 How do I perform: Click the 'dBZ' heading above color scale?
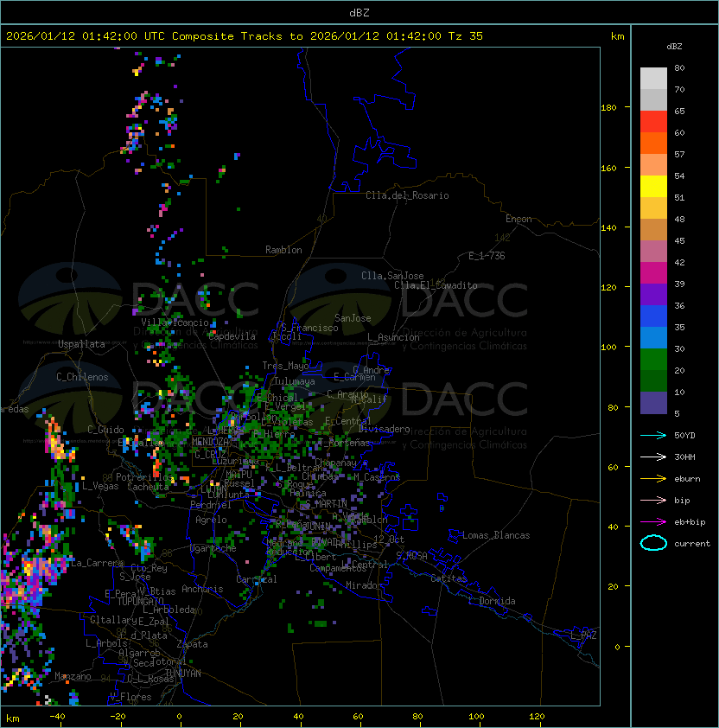(x=674, y=47)
